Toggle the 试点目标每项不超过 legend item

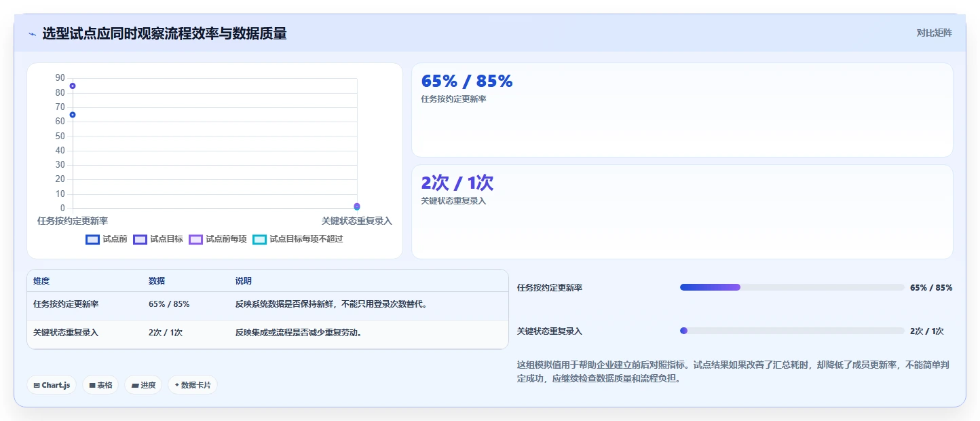(298, 239)
